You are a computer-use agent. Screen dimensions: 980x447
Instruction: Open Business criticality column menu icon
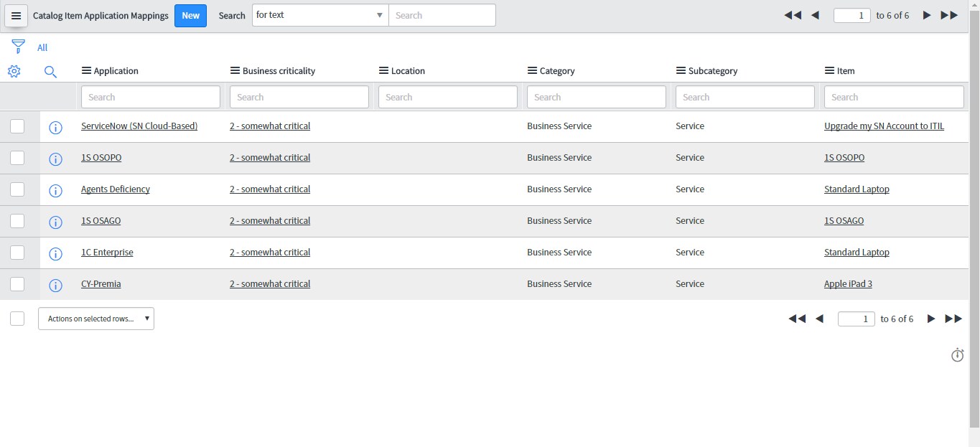tap(235, 70)
